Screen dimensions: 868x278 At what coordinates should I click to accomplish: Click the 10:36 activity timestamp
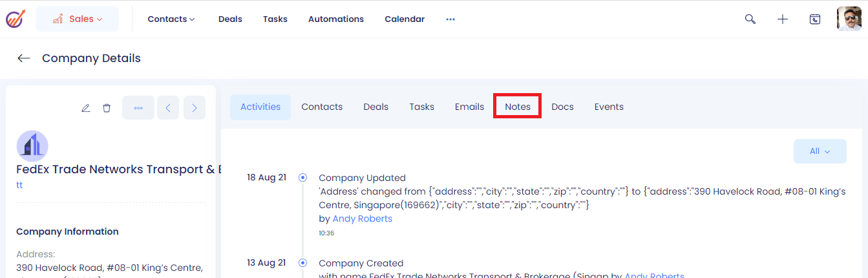click(326, 233)
